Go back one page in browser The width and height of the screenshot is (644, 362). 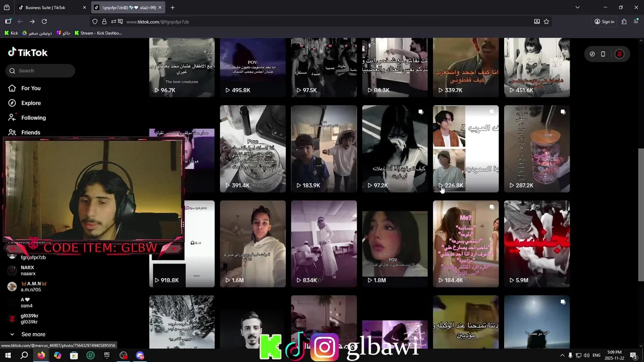[x=20, y=22]
